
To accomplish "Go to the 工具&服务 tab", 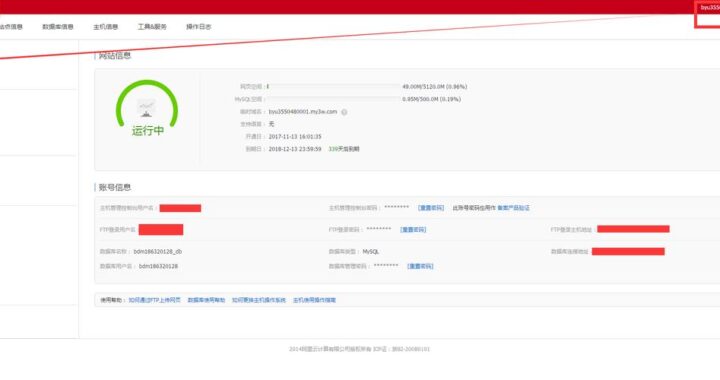I will [x=152, y=27].
